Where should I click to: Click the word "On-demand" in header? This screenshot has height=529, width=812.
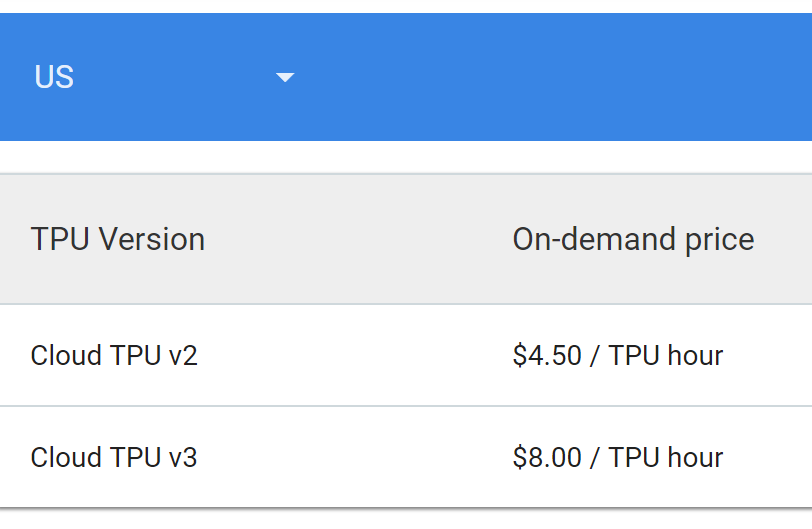pyautogui.click(x=594, y=239)
